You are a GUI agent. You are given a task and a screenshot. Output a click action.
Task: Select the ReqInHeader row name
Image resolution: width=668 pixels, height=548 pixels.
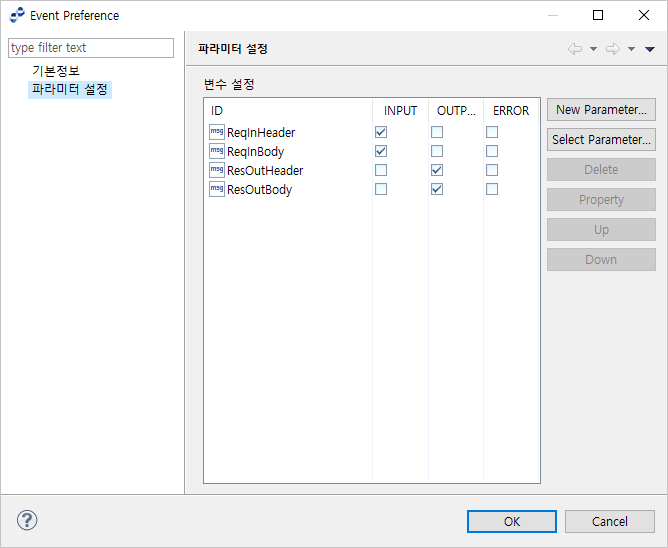click(261, 133)
